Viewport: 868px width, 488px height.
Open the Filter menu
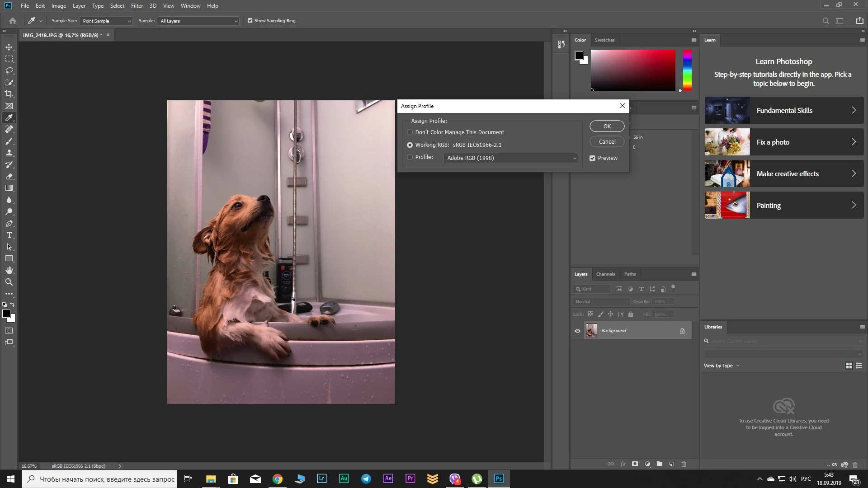tap(137, 6)
